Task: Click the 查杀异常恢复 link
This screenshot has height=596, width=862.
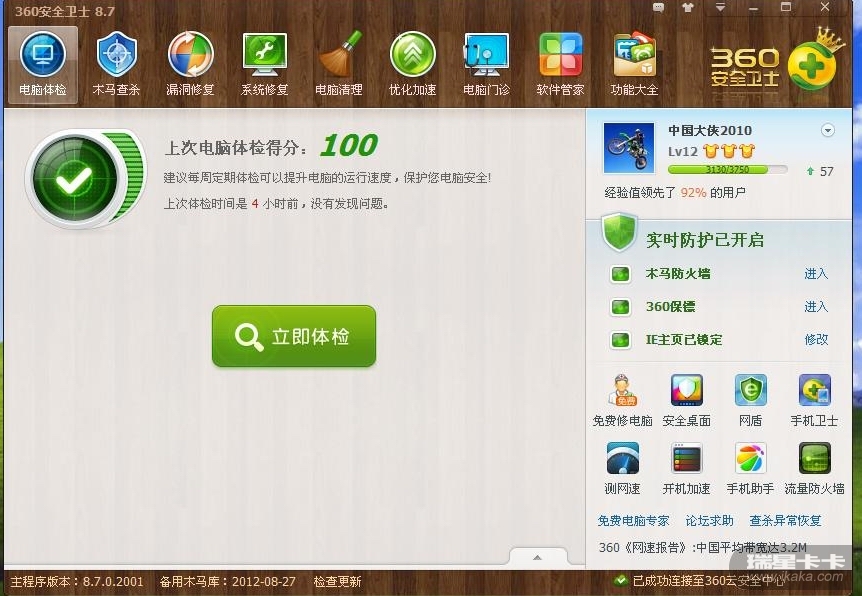Action: coord(786,521)
